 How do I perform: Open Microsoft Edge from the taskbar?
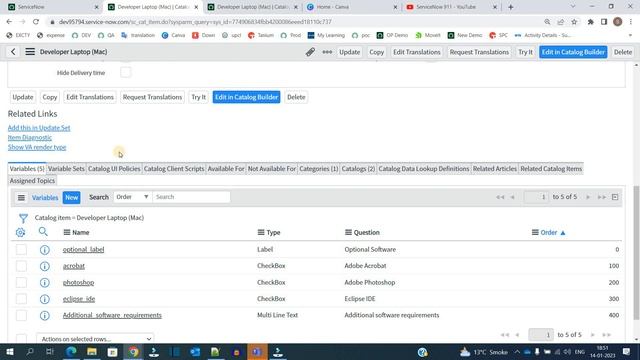tap(71, 352)
